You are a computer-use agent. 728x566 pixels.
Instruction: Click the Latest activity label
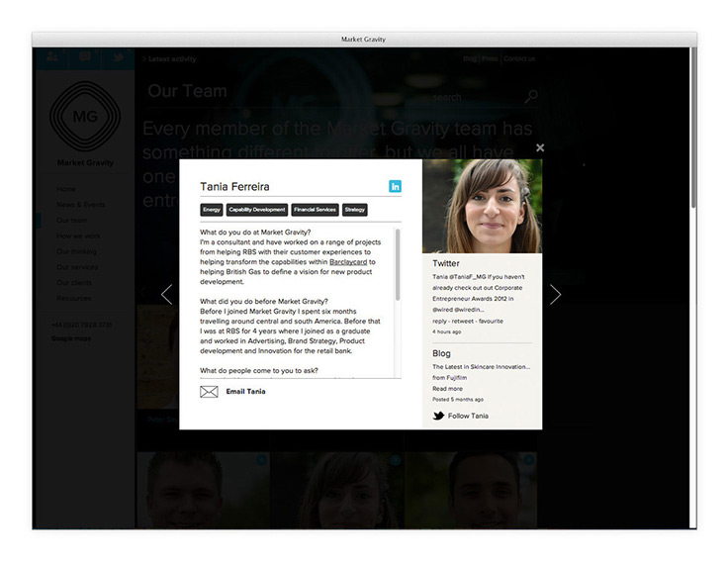pyautogui.click(x=172, y=59)
